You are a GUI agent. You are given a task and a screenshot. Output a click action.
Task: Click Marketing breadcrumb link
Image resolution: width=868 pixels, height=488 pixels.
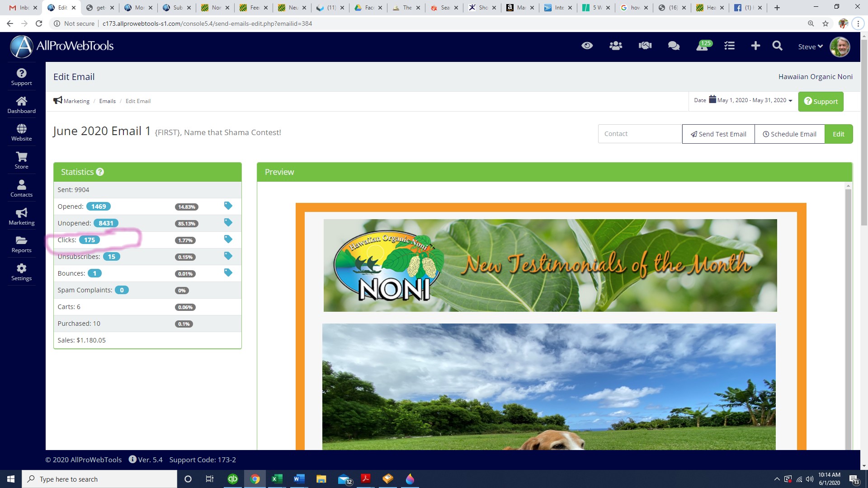76,101
